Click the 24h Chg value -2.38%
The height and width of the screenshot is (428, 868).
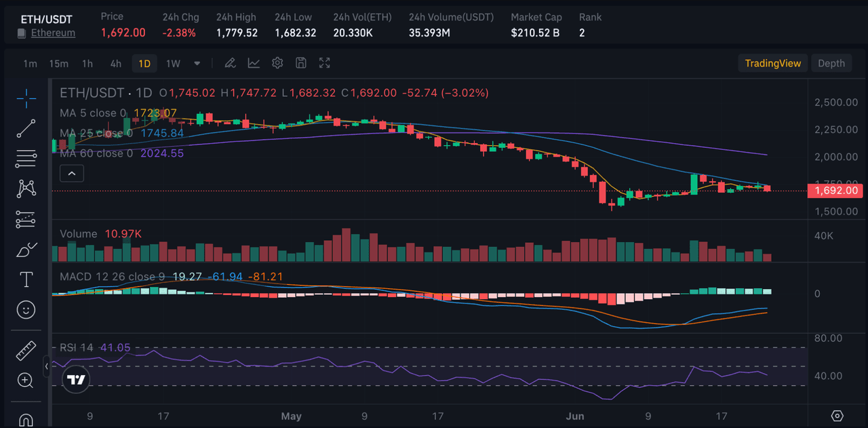point(179,33)
